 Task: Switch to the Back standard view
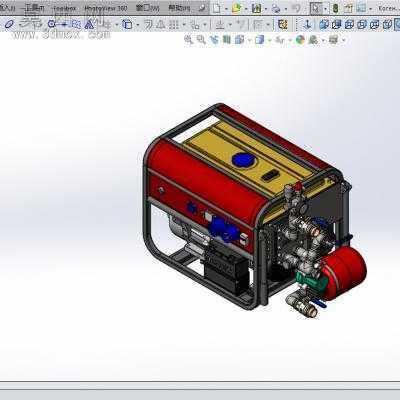[x=336, y=24]
